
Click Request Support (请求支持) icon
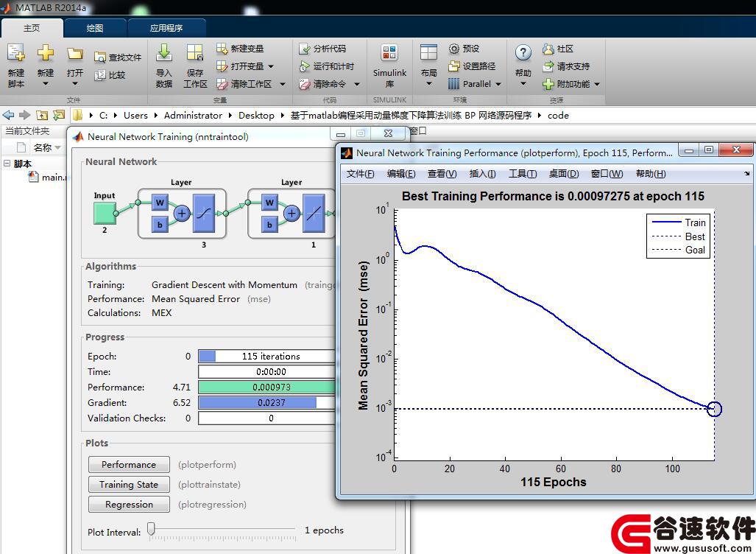[548, 66]
